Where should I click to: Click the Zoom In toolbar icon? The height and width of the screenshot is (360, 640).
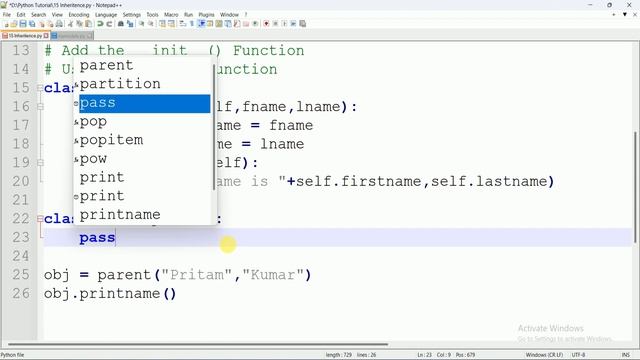coord(141,24)
